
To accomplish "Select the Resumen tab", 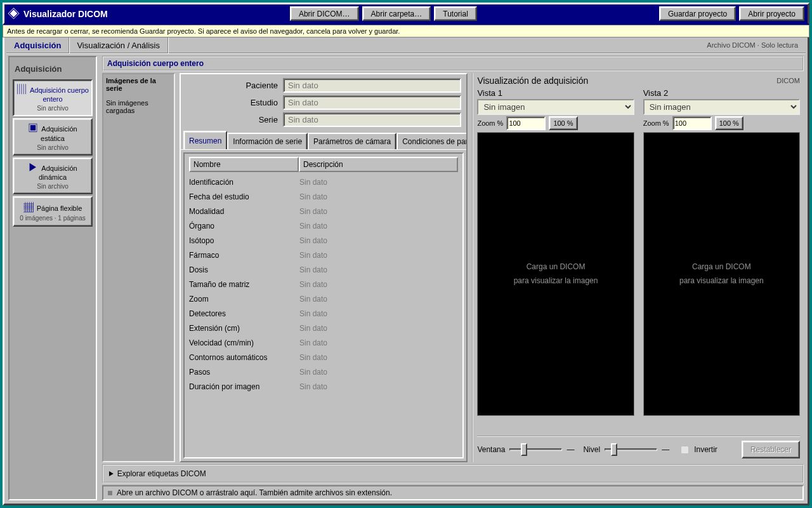I will pos(205,141).
